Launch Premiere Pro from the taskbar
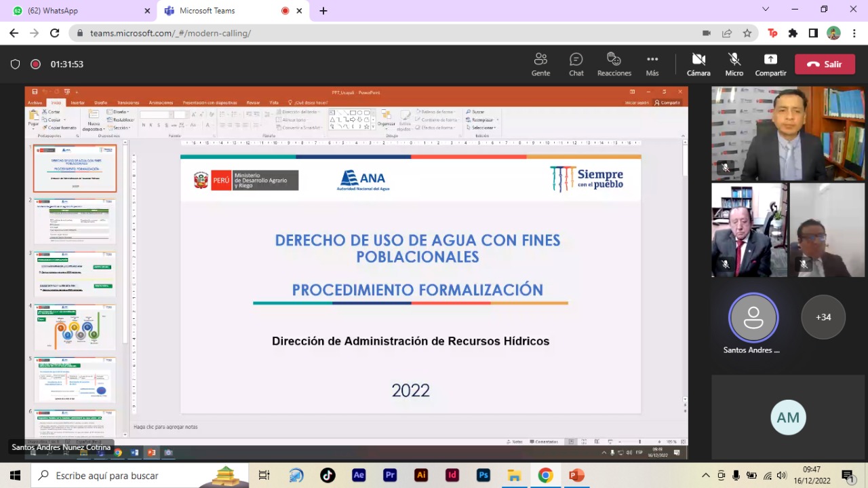The image size is (868, 488). (x=390, y=475)
